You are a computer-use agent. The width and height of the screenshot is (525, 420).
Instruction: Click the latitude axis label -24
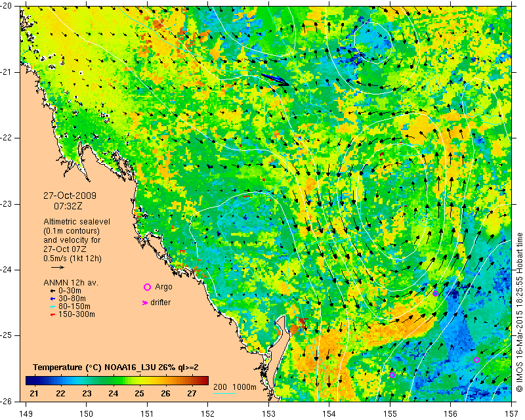(x=6, y=270)
